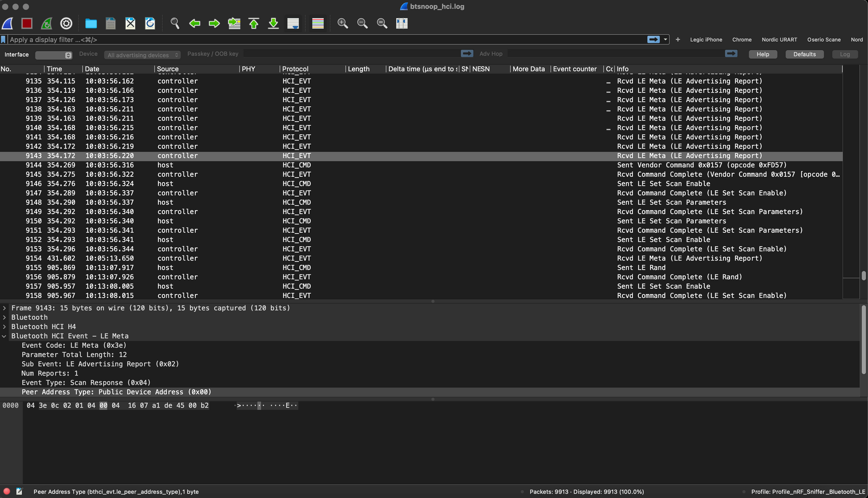This screenshot has height=498, width=868.
Task: Expand the Frame 9143 tree node
Action: point(4,308)
